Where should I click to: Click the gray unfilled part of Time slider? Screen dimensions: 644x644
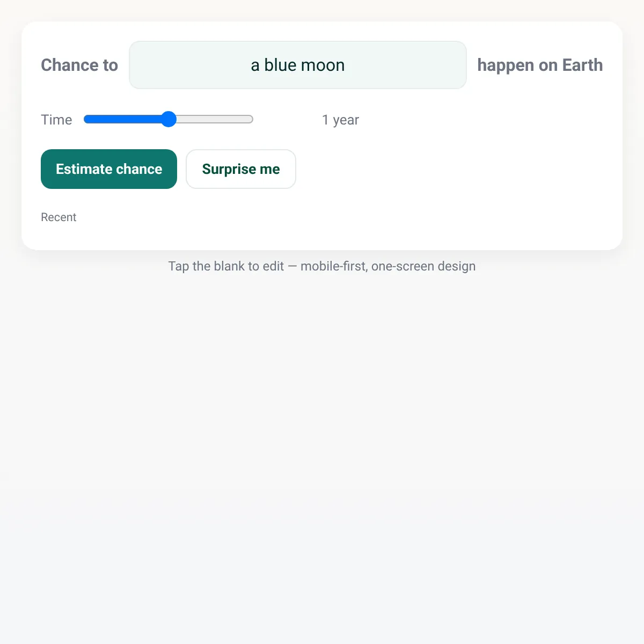click(x=215, y=119)
